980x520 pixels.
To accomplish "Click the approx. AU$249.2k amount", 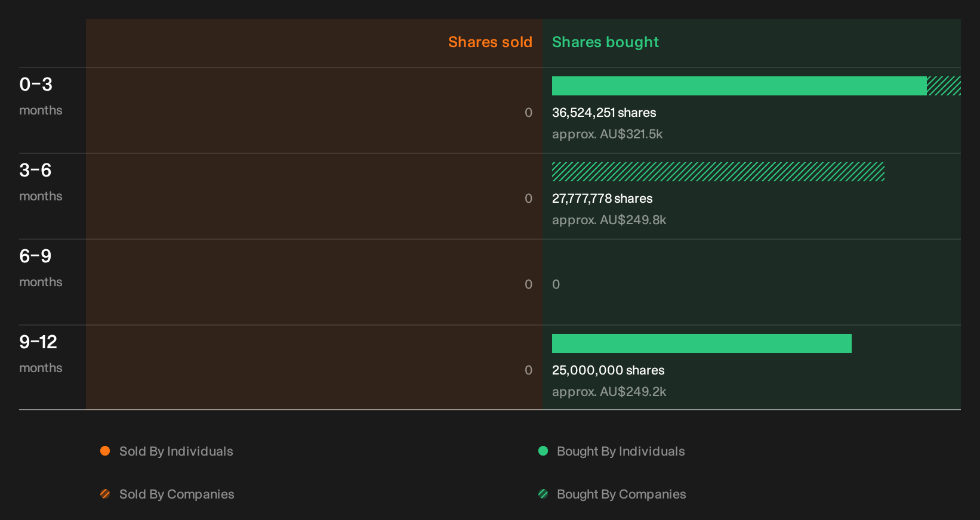I will point(609,392).
